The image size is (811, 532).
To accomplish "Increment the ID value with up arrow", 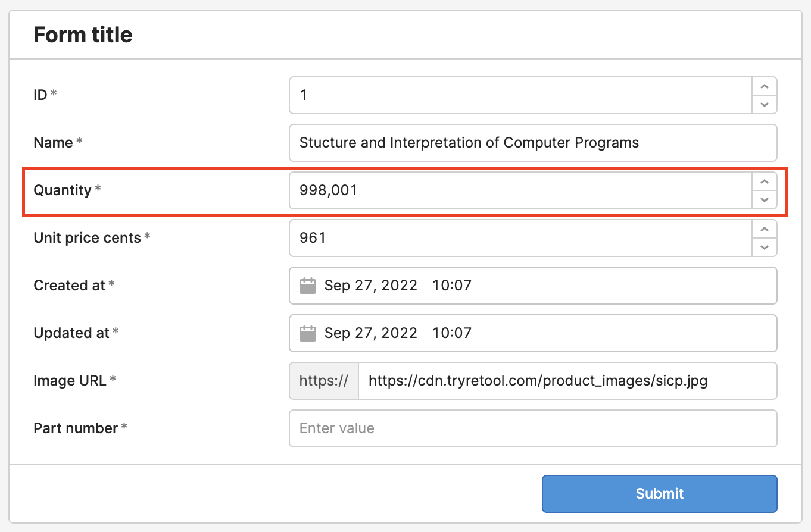I will tap(765, 86).
